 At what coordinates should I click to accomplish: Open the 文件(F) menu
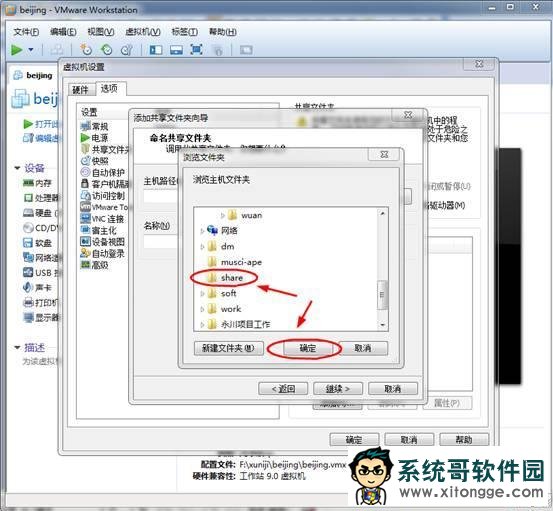point(26,32)
